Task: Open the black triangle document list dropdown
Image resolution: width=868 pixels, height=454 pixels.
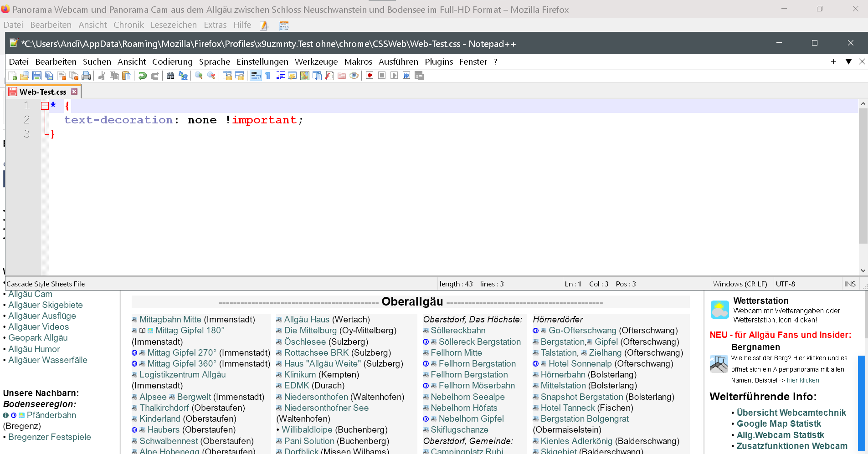Action: pos(848,61)
